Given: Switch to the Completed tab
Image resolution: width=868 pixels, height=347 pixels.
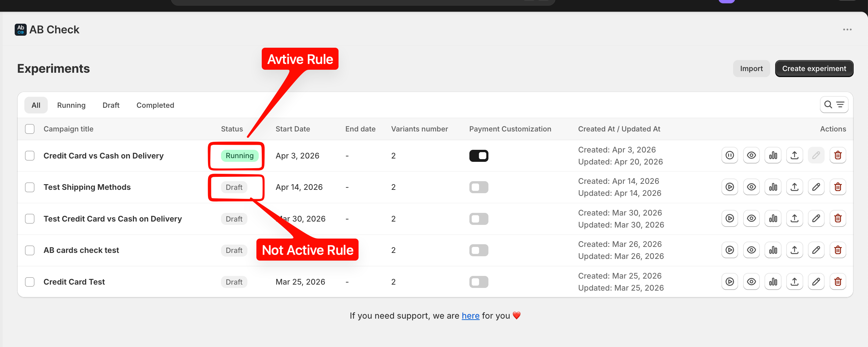Looking at the screenshot, I should (155, 105).
